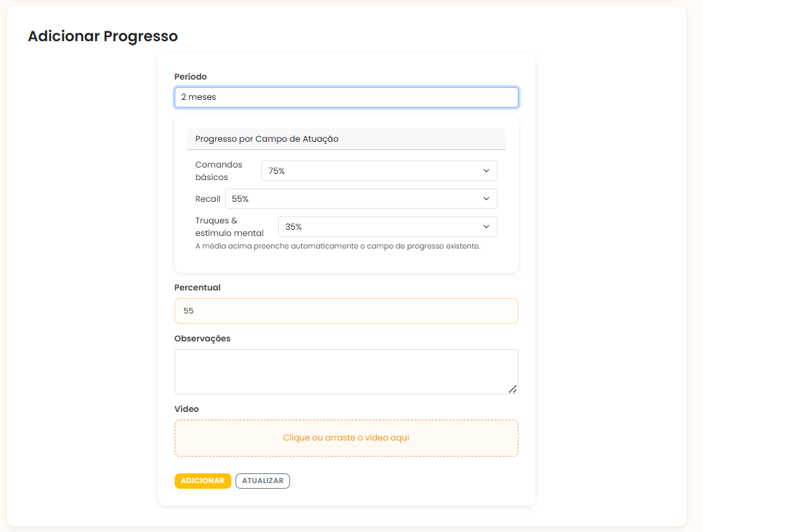Click the Truques & estímulo mental label
Viewport: 805px width, 532px height.
click(x=229, y=227)
